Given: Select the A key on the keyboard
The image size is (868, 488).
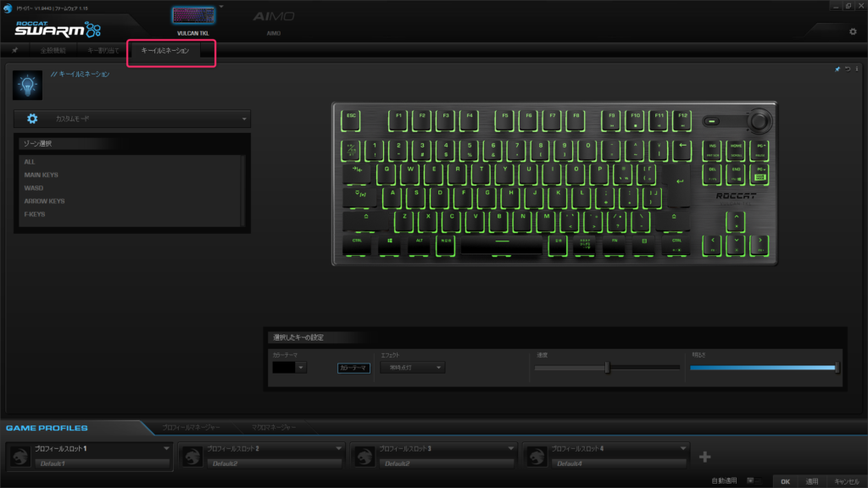Looking at the screenshot, I should pos(392,197).
